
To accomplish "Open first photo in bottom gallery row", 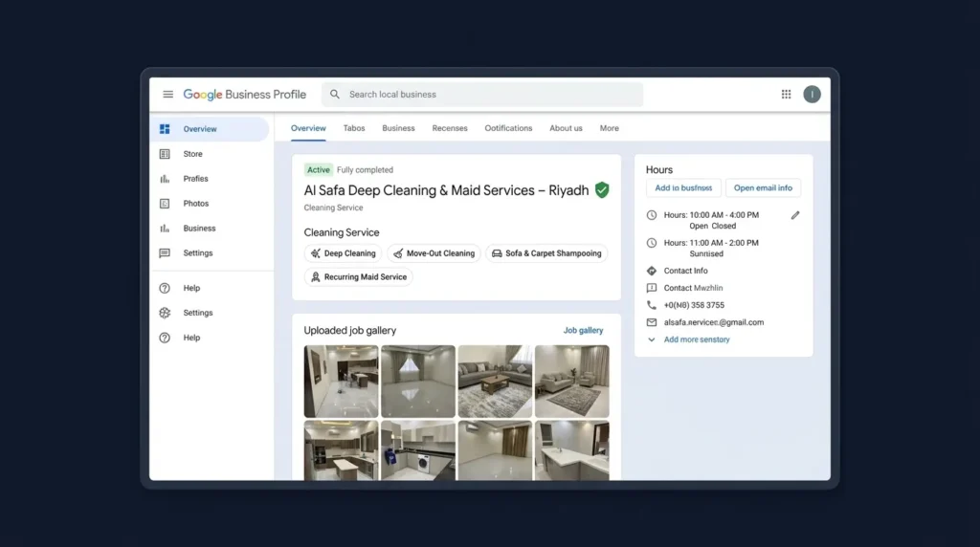I will (x=342, y=450).
